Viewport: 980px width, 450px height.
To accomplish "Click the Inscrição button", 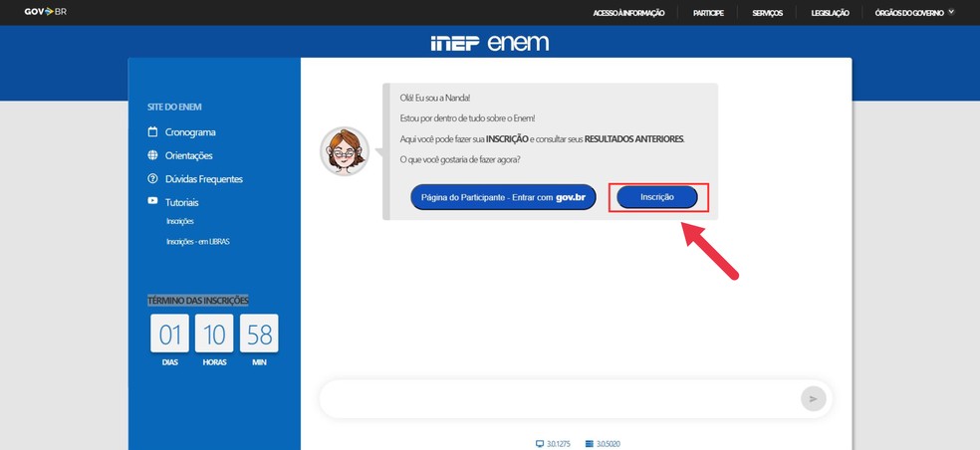I will (x=657, y=197).
